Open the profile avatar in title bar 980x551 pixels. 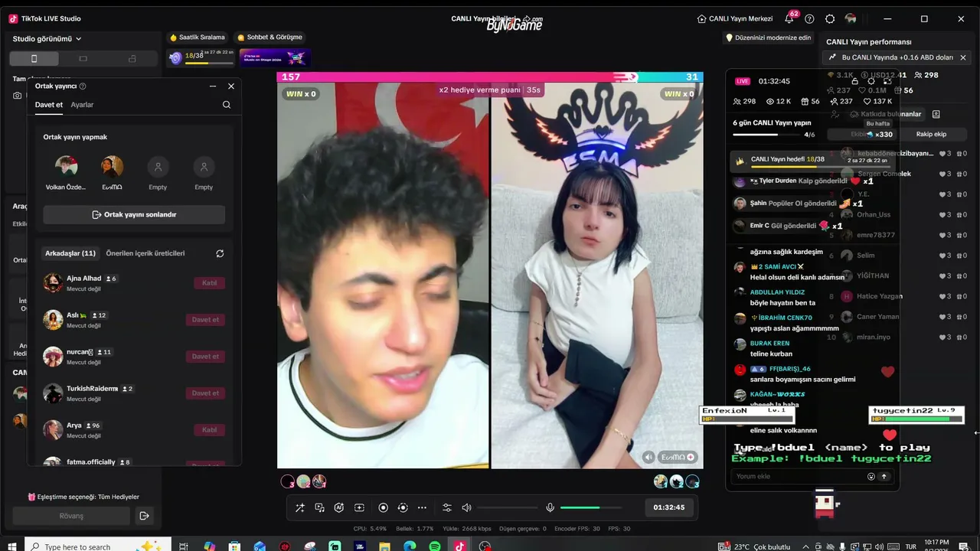[x=851, y=18]
